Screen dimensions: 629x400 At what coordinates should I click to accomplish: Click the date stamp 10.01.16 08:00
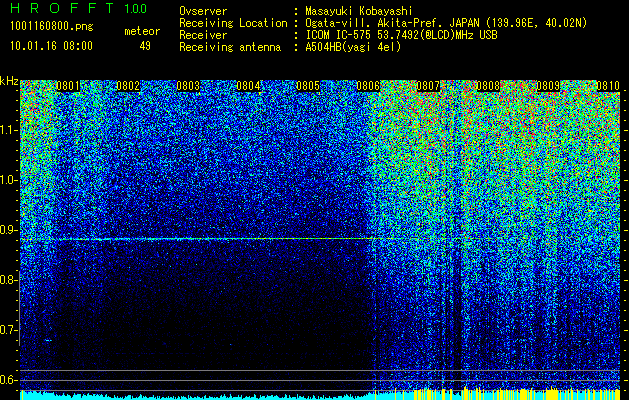click(51, 46)
